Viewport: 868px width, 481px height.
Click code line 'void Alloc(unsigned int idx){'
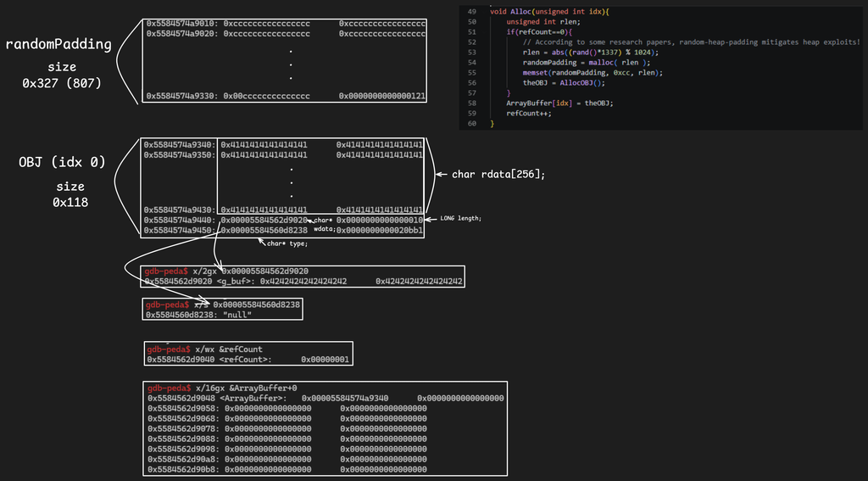click(x=551, y=11)
